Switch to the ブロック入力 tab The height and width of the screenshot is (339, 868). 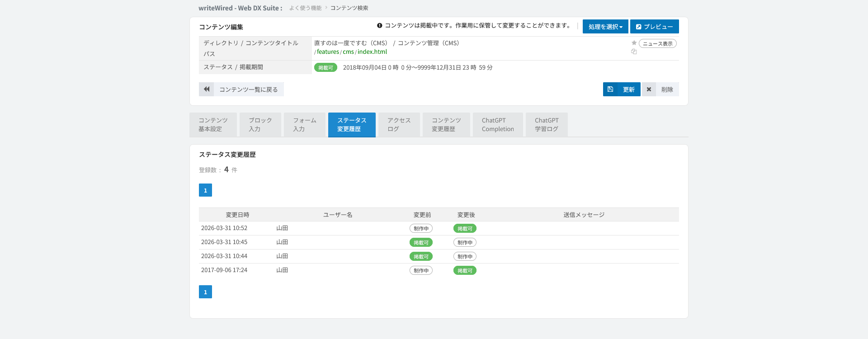click(260, 124)
